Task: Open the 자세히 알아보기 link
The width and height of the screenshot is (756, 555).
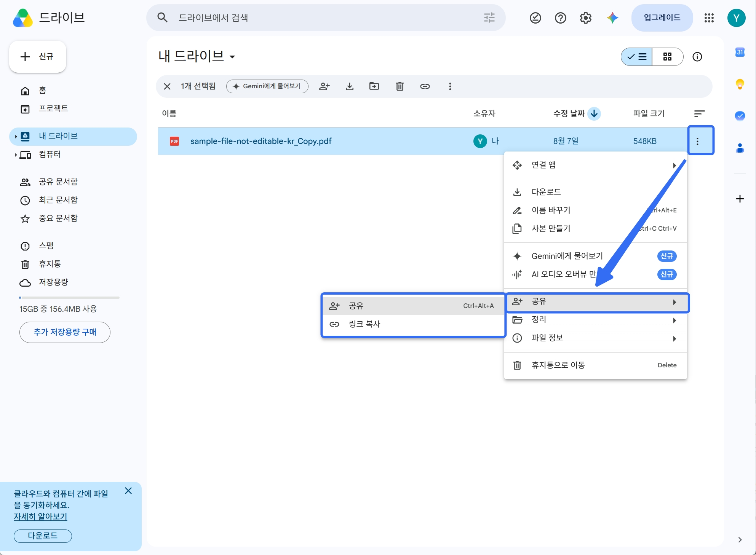Action: [40, 517]
